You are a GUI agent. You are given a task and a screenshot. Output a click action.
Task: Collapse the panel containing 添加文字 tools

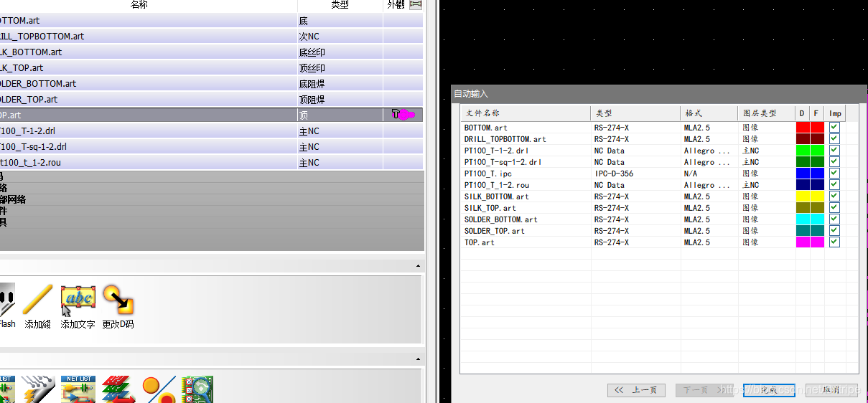click(419, 266)
